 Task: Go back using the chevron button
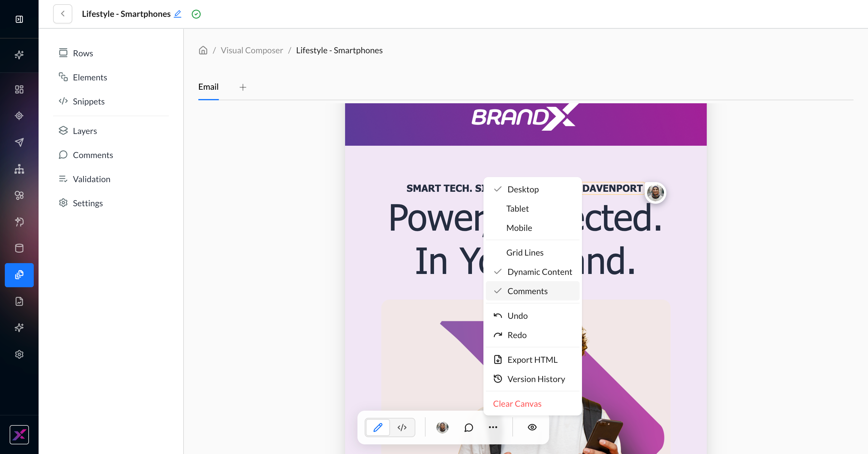coord(63,14)
